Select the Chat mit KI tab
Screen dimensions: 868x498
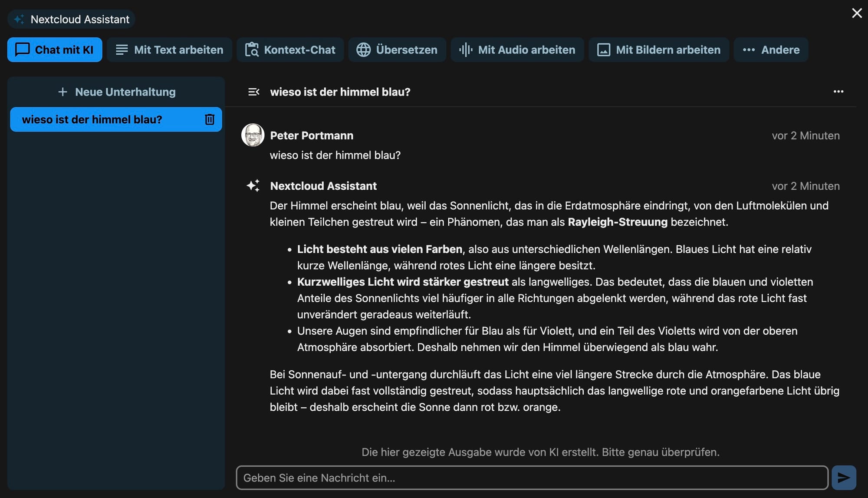point(55,50)
